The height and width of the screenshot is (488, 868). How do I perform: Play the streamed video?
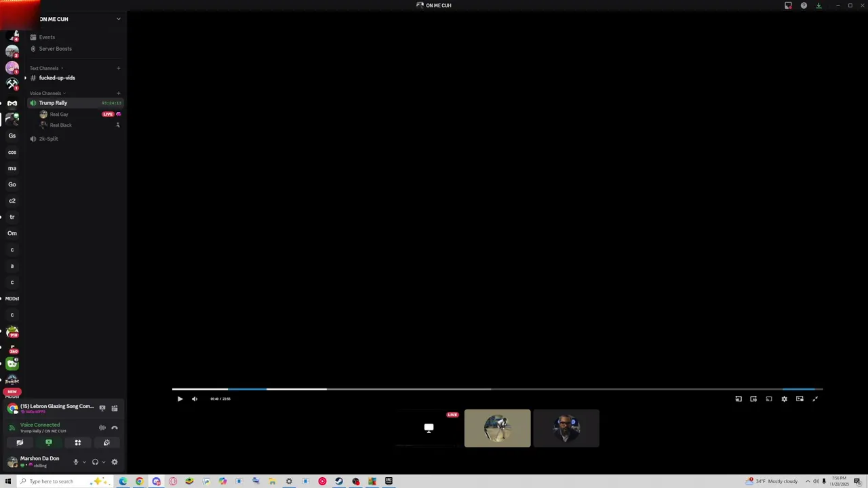point(180,399)
